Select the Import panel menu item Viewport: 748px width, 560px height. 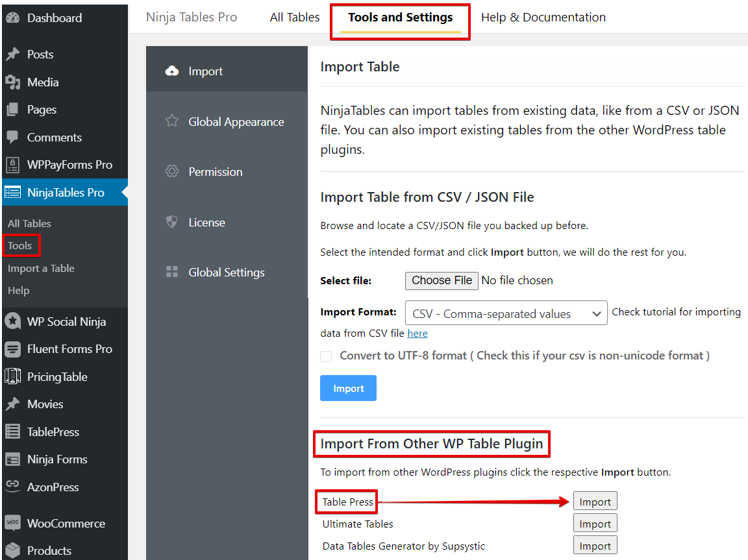click(x=227, y=69)
